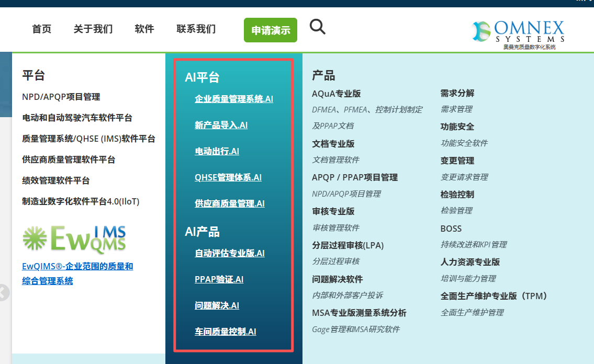Select MSA专业版测量系统分析 product

(359, 313)
